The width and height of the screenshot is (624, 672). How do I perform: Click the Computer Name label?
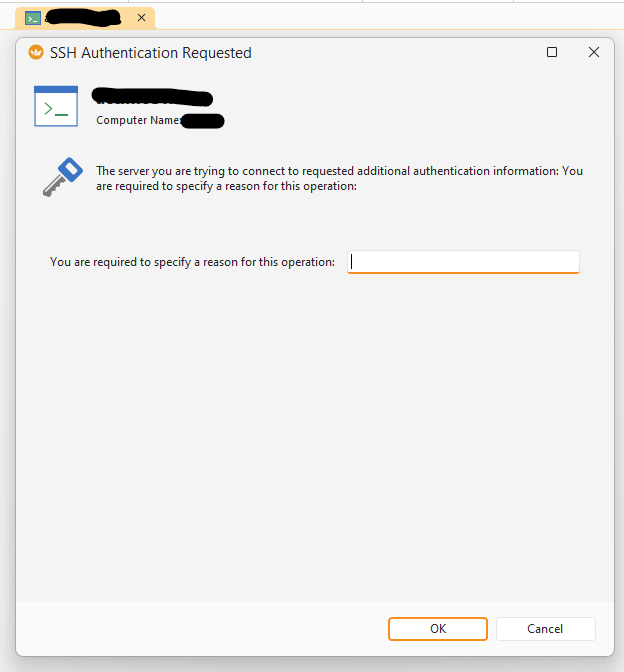138,121
